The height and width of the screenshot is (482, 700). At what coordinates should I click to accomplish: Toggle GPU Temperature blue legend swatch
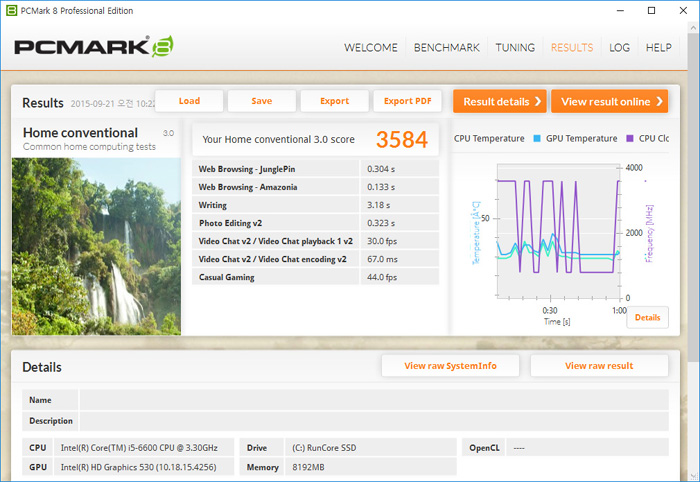pos(537,138)
